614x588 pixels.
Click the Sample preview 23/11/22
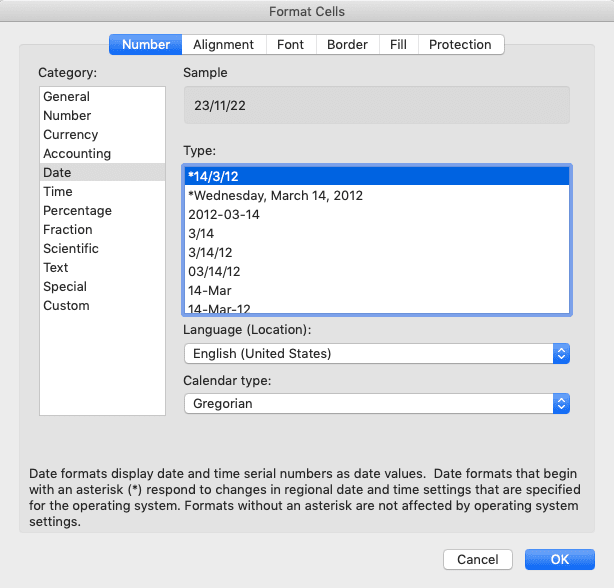(377, 105)
